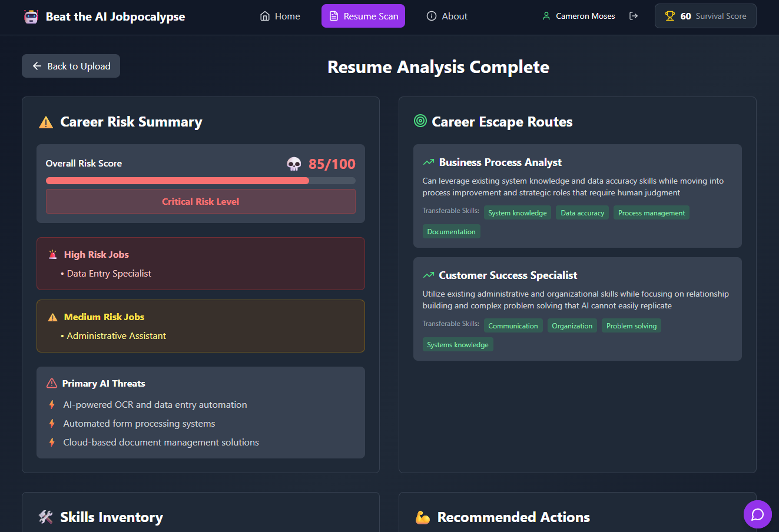779x532 pixels.
Task: Click the Recommended Actions heading
Action: pos(513,517)
